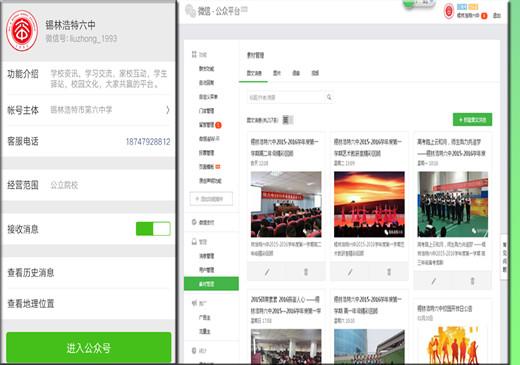
Task: Open the school building article thumbnail
Action: [x=369, y=346]
